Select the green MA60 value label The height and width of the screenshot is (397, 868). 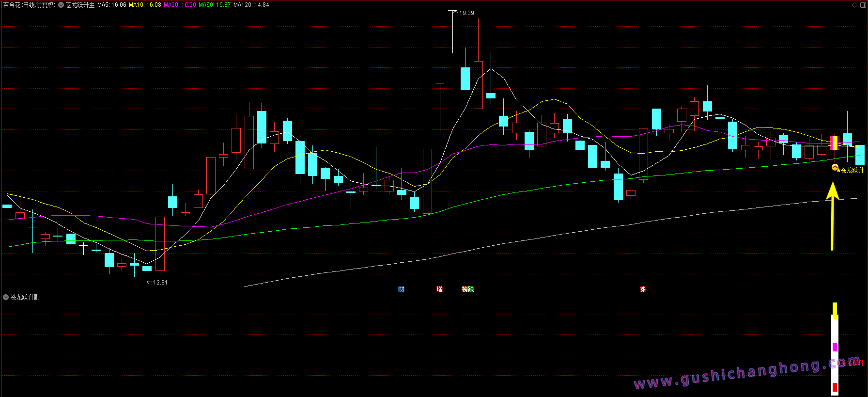[x=215, y=5]
